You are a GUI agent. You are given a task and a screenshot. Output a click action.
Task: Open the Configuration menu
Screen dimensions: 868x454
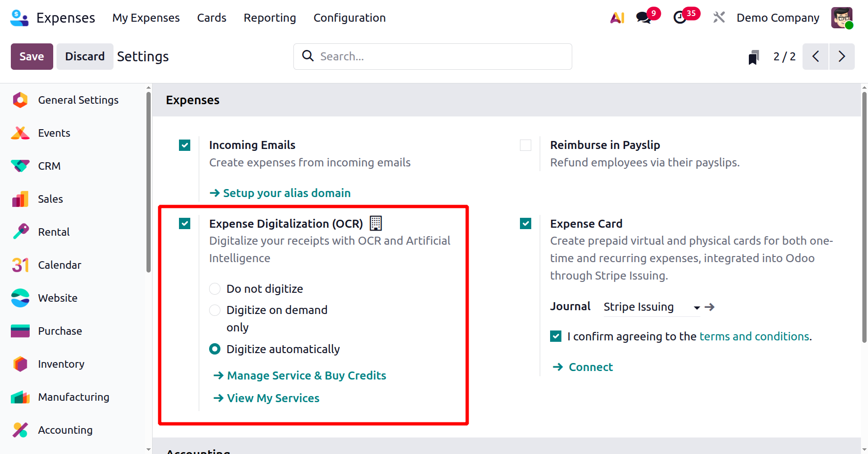click(349, 18)
